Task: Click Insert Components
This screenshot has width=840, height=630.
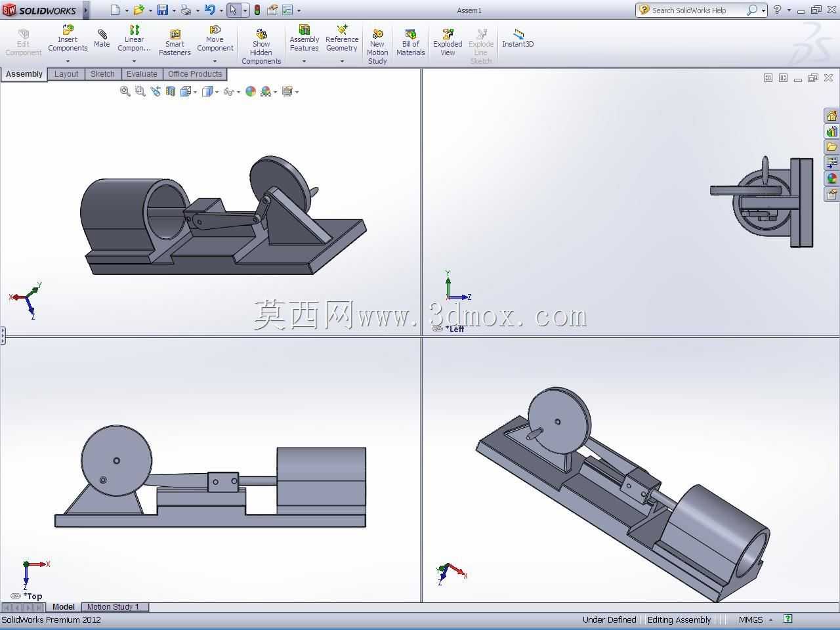Action: click(68, 39)
